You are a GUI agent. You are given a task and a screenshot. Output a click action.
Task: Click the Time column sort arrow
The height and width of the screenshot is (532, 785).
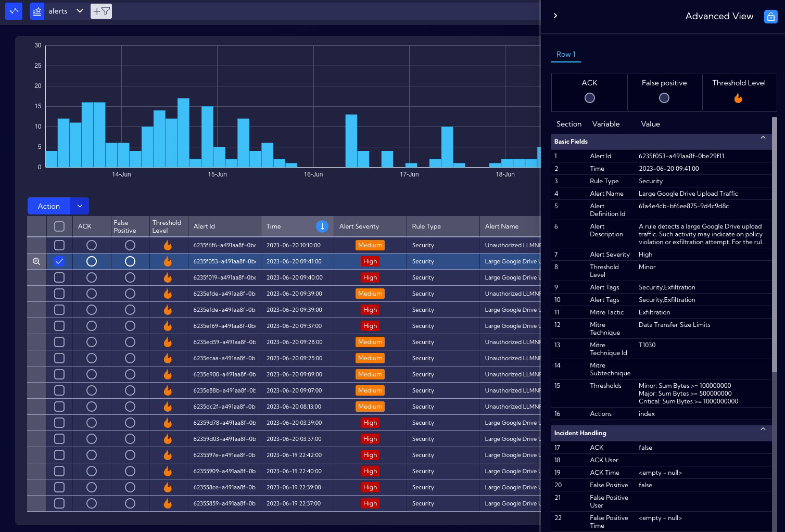pyautogui.click(x=322, y=226)
